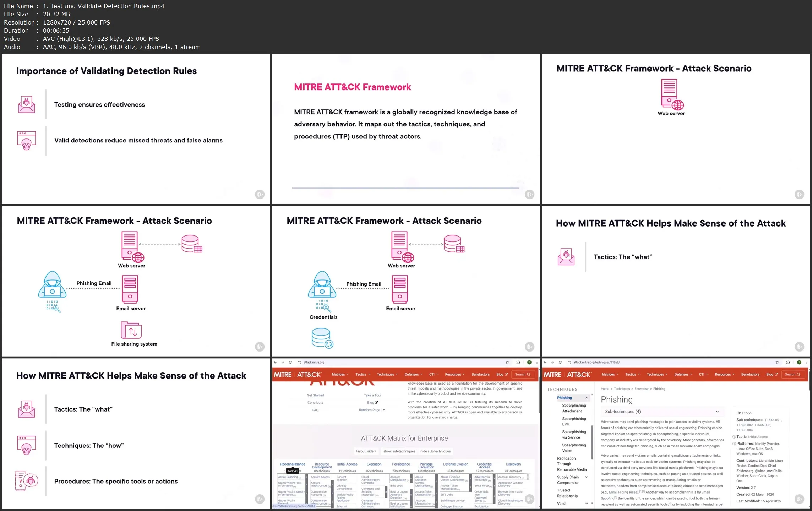Expand Supply Chain Compromise in Techniques sidebar
Image resolution: width=812 pixels, height=511 pixels.
click(587, 477)
